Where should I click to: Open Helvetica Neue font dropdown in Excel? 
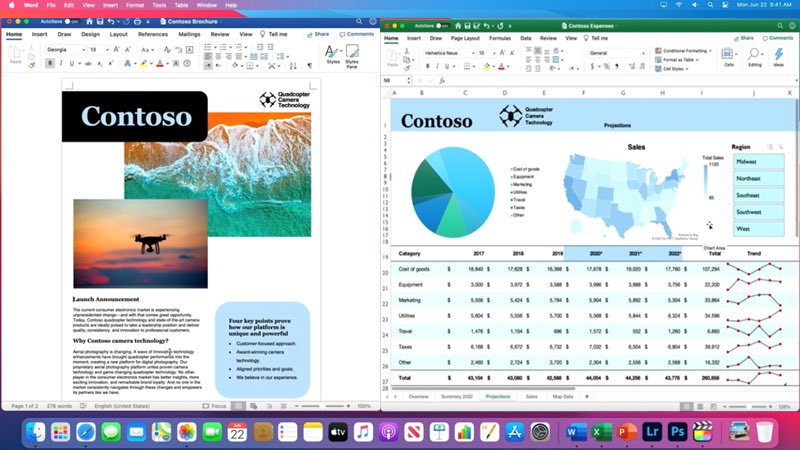(473, 53)
